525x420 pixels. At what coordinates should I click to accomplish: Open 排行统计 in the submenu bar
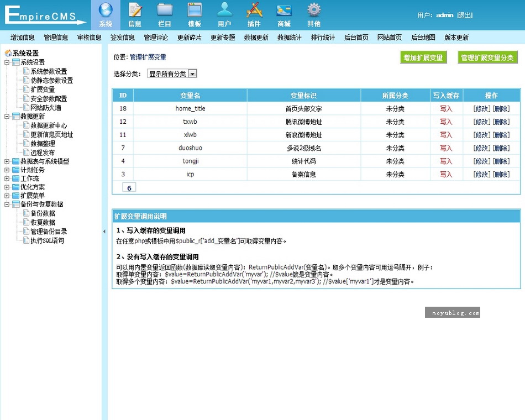click(x=323, y=38)
